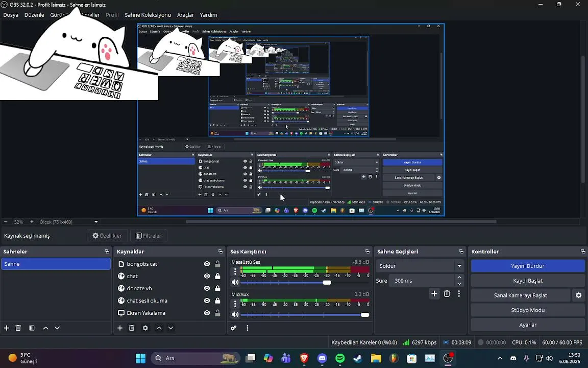Screen dimensions: 588x368
Task: Zoom out preview with minus icon
Action: pos(6,222)
